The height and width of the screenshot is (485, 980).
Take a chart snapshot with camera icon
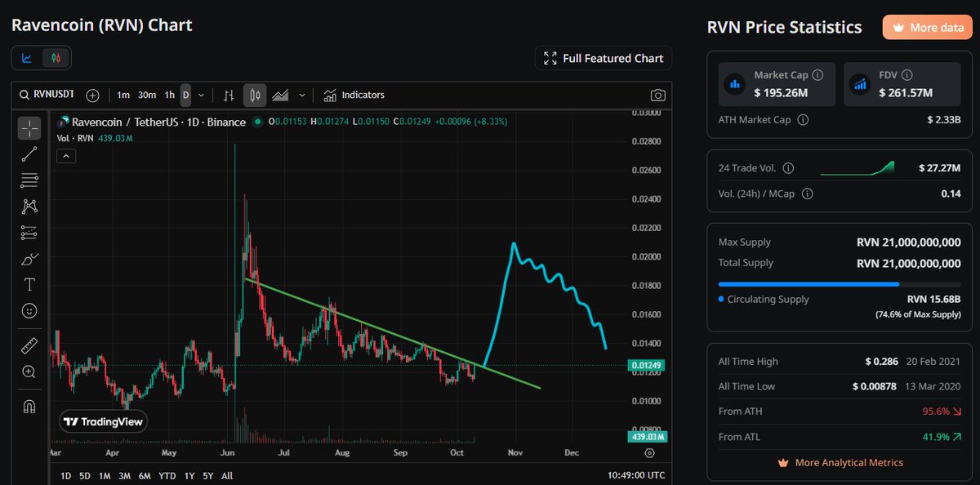[x=657, y=96]
